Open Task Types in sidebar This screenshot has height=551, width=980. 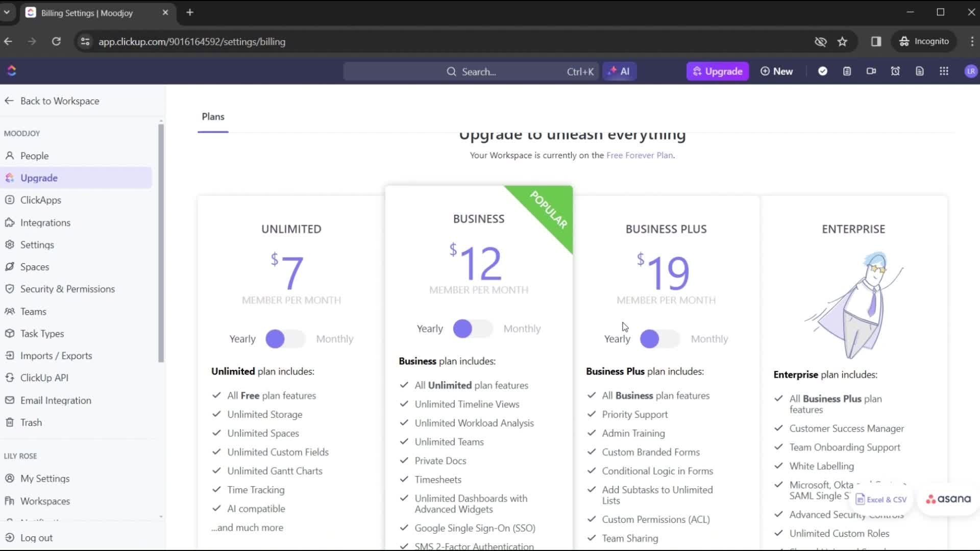pos(77,334)
